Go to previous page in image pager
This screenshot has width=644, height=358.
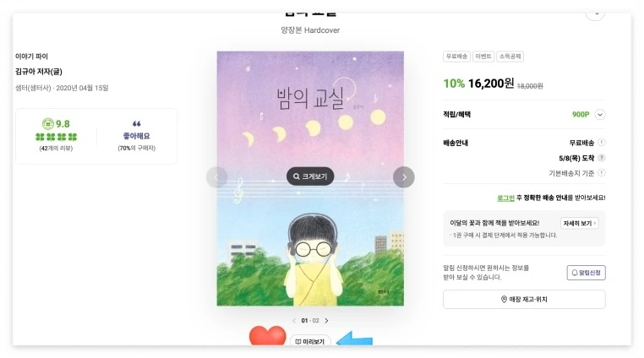[x=294, y=321]
